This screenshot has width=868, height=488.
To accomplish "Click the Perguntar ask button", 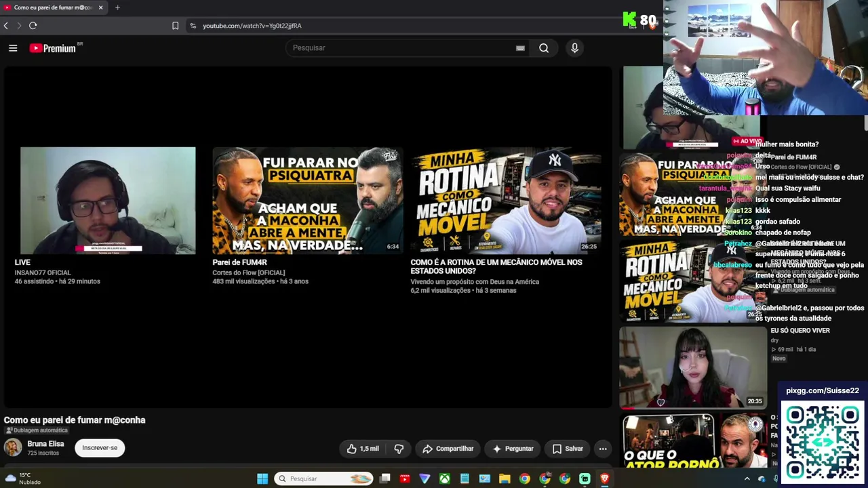I will click(513, 449).
